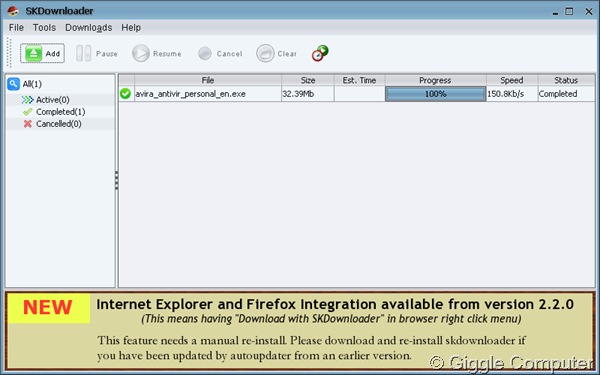Click the Active arrows icon

tap(27, 100)
